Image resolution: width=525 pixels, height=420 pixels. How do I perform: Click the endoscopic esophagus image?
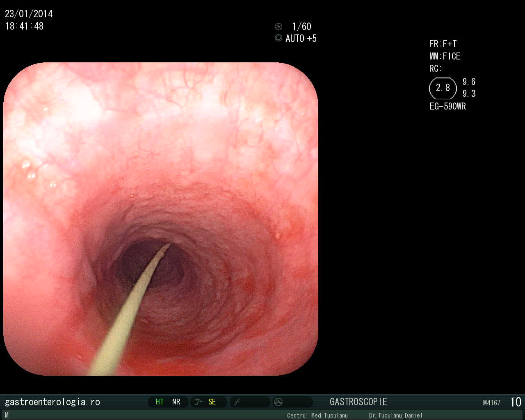[161, 219]
